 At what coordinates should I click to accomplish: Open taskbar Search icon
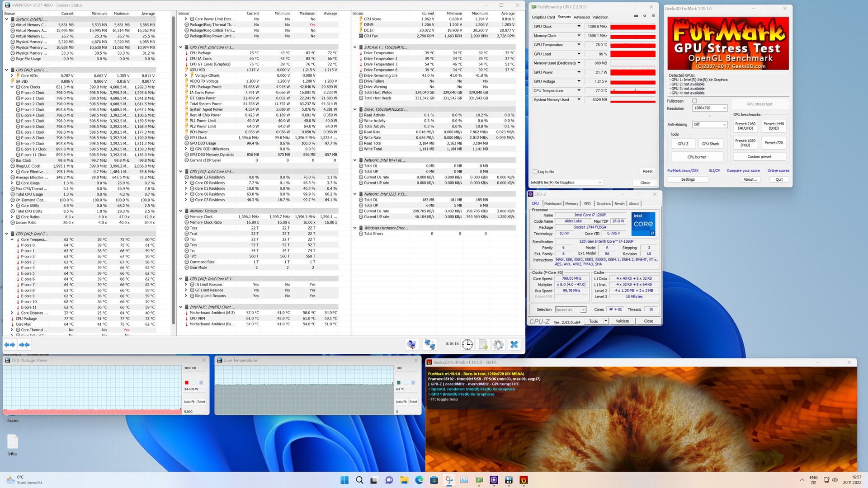tap(359, 480)
